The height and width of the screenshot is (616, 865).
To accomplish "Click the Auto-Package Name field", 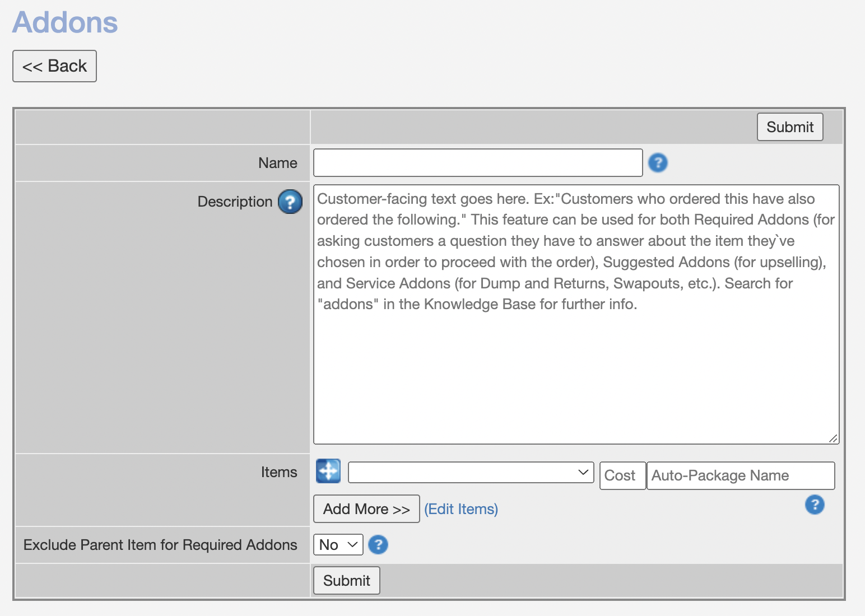I will 740,475.
